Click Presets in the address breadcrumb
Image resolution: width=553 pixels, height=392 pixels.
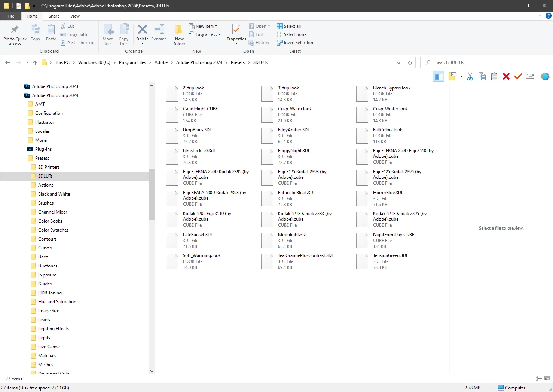click(x=238, y=62)
